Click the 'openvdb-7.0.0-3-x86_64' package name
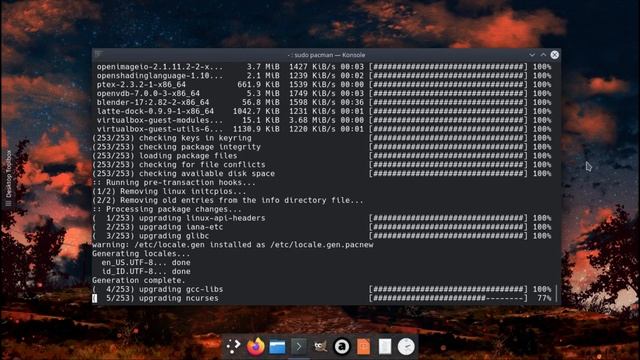 click(148, 93)
